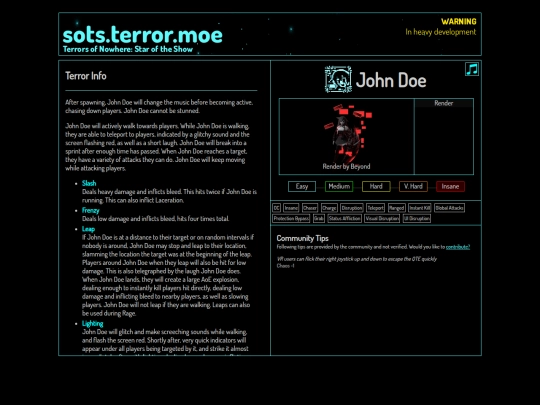Click the Leap attack heading
This screenshot has height=405, width=540.
pos(88,229)
